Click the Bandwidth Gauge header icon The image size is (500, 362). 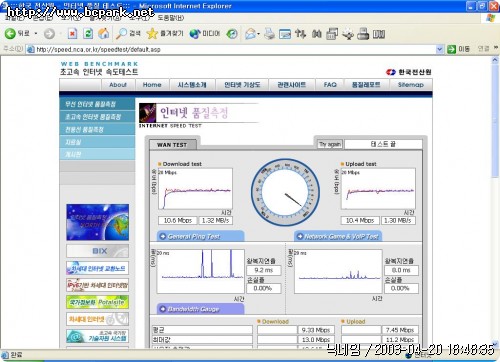[x=163, y=309]
